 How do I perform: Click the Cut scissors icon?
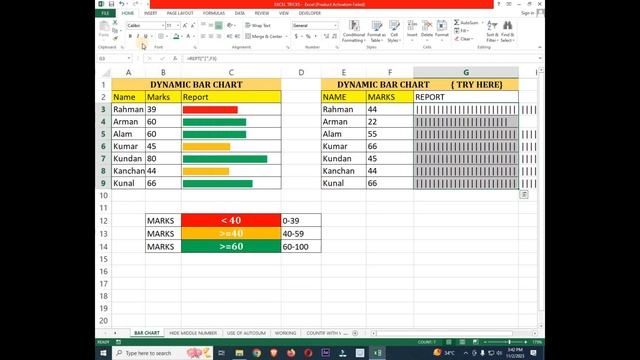115,22
